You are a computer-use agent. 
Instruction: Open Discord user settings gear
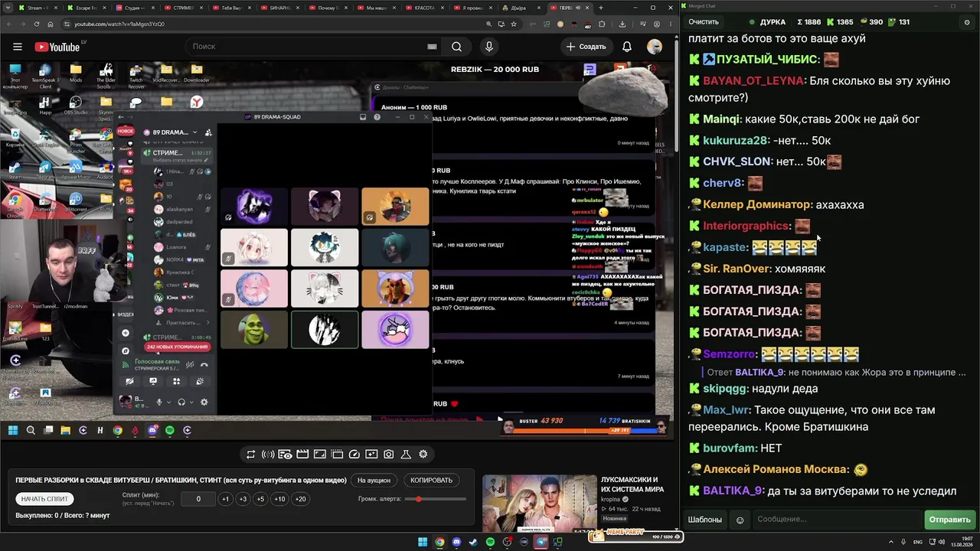204,402
